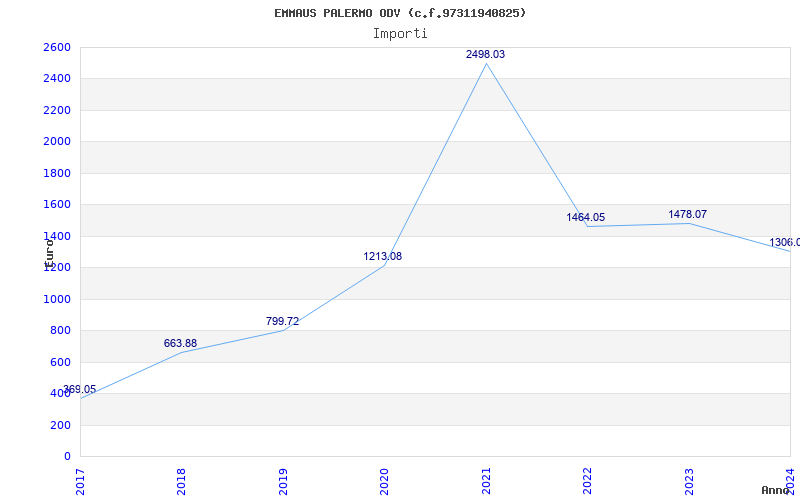Viewport: 800px width, 500px height.
Task: Click the 2019 x-axis label
Action: (283, 482)
